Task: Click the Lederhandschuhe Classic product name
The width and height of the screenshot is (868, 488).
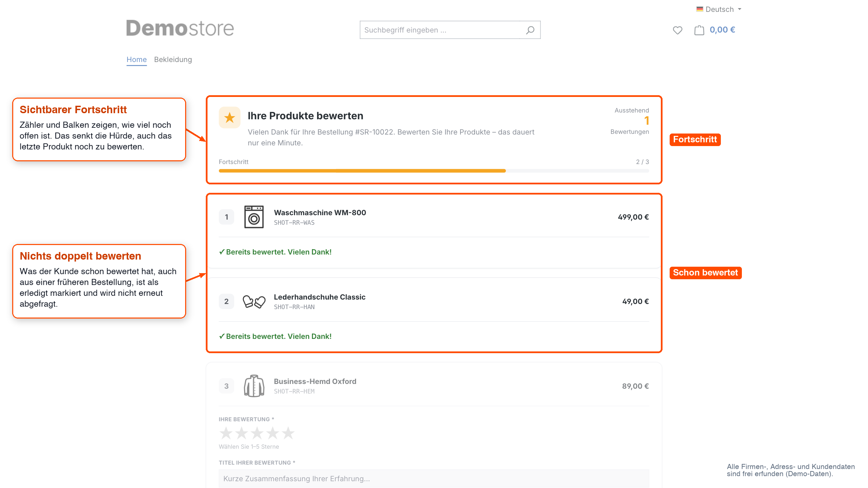Action: coord(320,297)
